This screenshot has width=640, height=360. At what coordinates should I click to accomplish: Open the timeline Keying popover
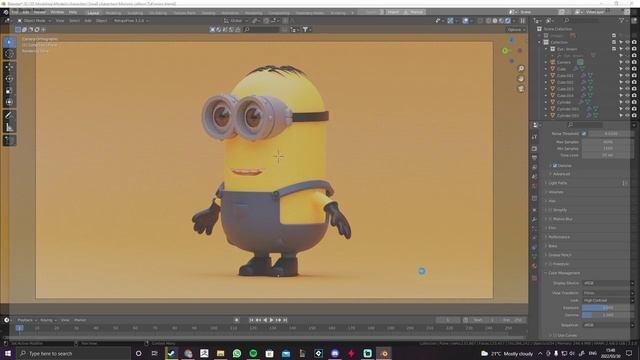point(48,320)
